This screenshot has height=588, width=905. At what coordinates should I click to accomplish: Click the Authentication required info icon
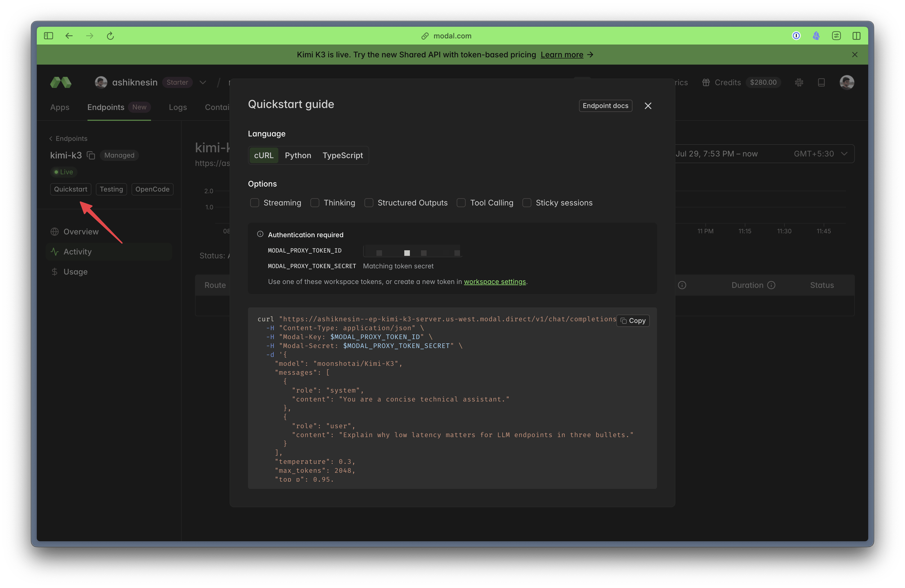point(260,234)
